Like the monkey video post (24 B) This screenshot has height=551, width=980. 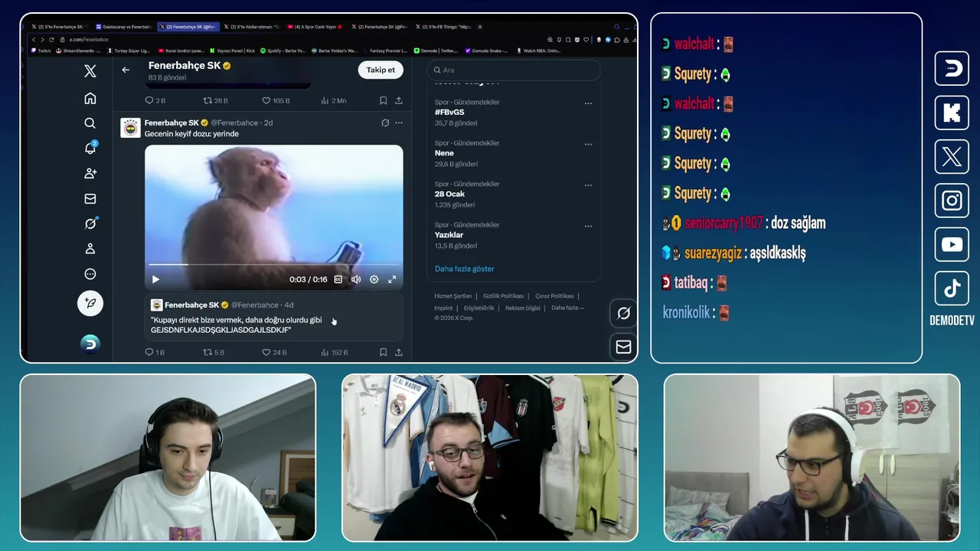[x=274, y=352]
